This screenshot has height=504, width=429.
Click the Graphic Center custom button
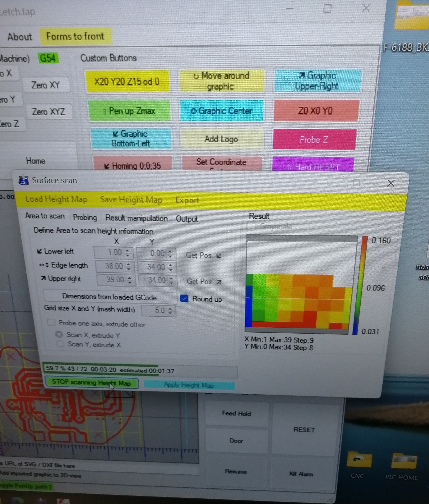pos(221,111)
